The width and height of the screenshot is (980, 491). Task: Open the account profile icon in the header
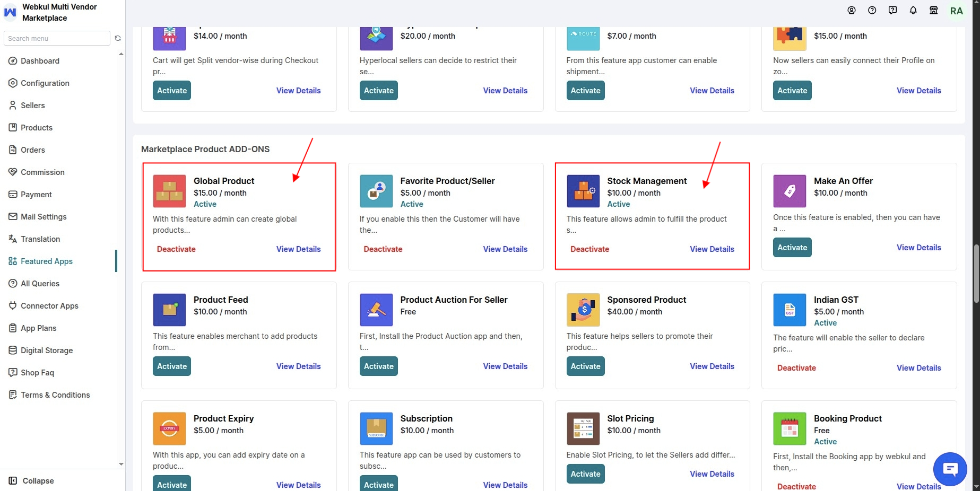[x=852, y=11]
